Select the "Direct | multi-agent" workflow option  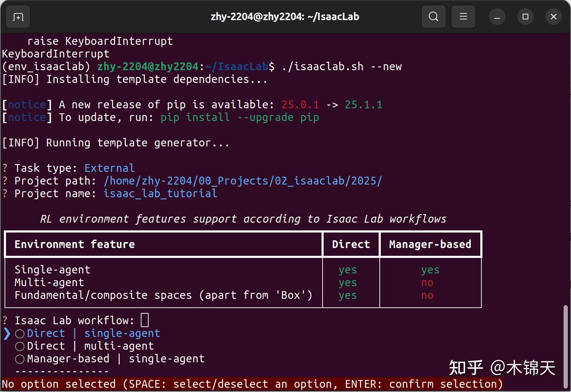pos(90,346)
